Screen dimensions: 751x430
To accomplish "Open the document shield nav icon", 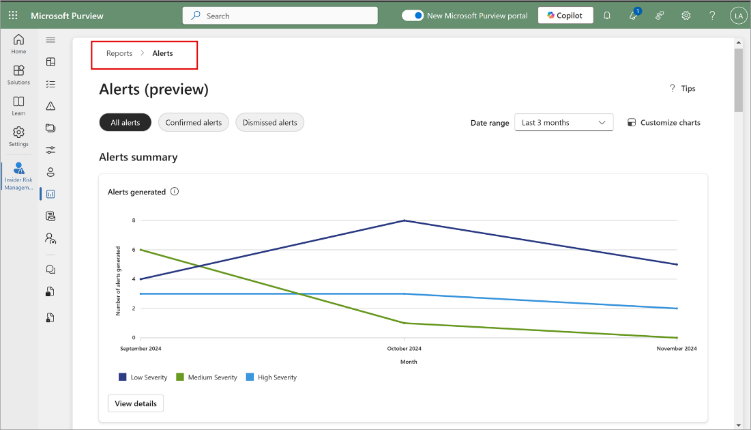I will 50,317.
